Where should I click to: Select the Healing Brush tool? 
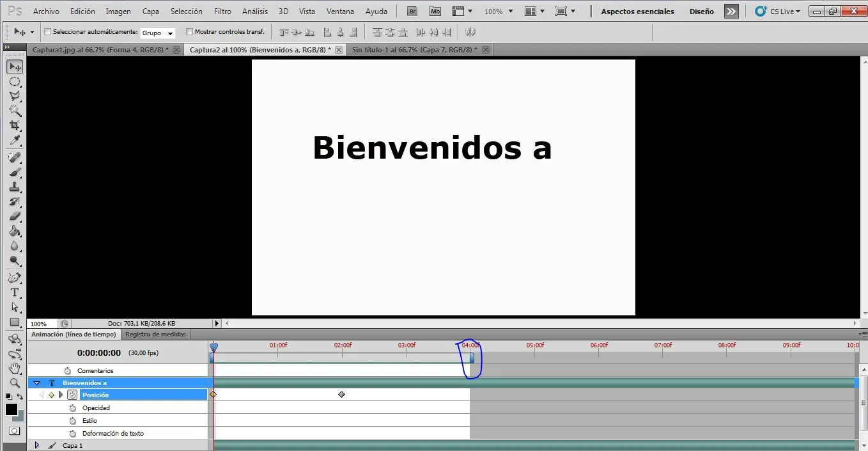(15, 158)
